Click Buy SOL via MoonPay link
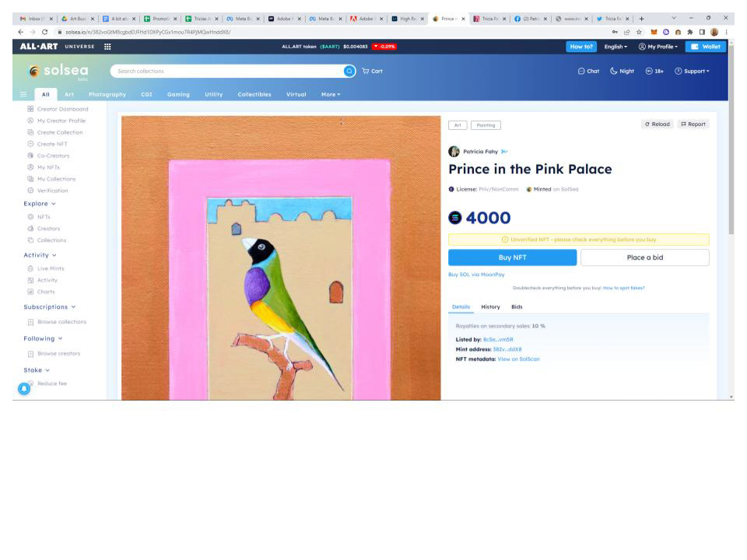This screenshot has height=560, width=747. (476, 275)
